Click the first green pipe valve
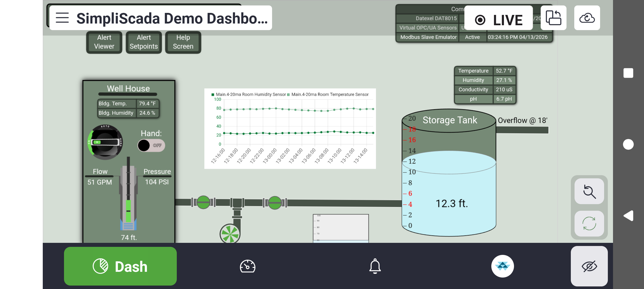Image resolution: width=644 pixels, height=289 pixels. [203, 202]
